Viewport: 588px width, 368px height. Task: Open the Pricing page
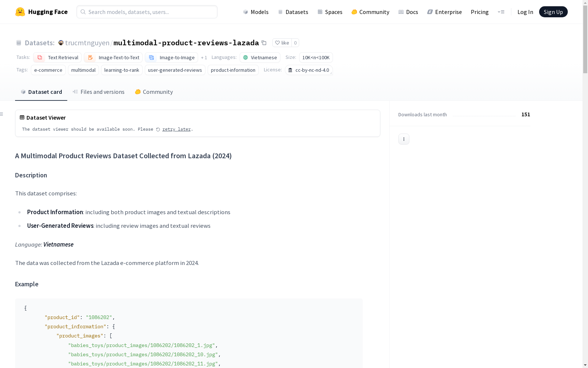[480, 12]
